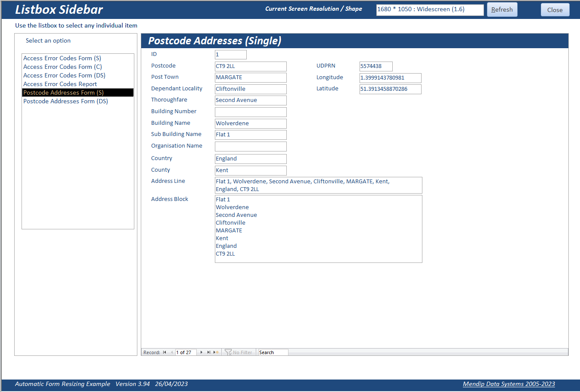Jump to the last record
This screenshot has width=580, height=392.
209,352
